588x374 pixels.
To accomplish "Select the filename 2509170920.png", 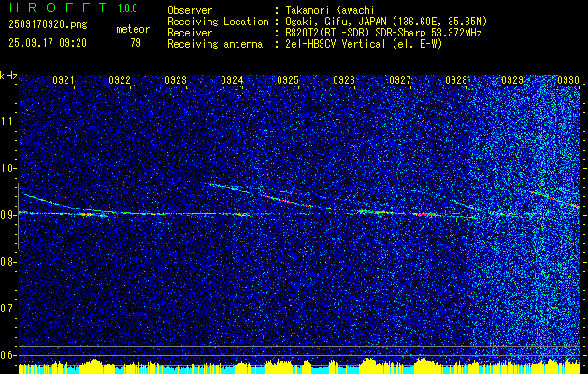I will click(x=48, y=25).
